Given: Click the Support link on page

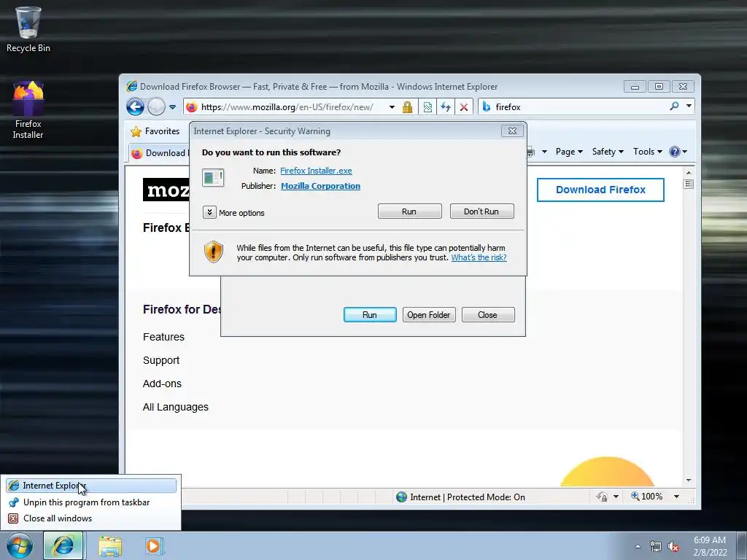Looking at the screenshot, I should pos(161,360).
